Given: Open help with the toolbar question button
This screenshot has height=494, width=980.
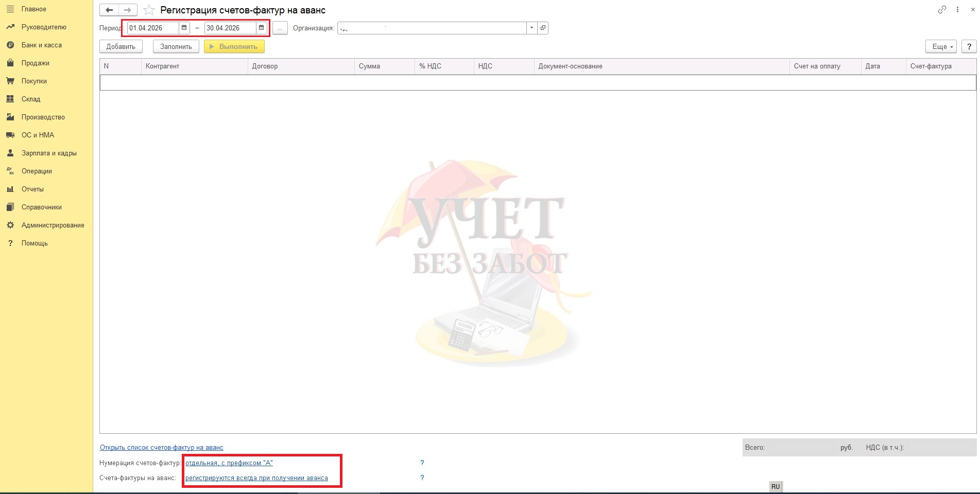Looking at the screenshot, I should coord(969,46).
